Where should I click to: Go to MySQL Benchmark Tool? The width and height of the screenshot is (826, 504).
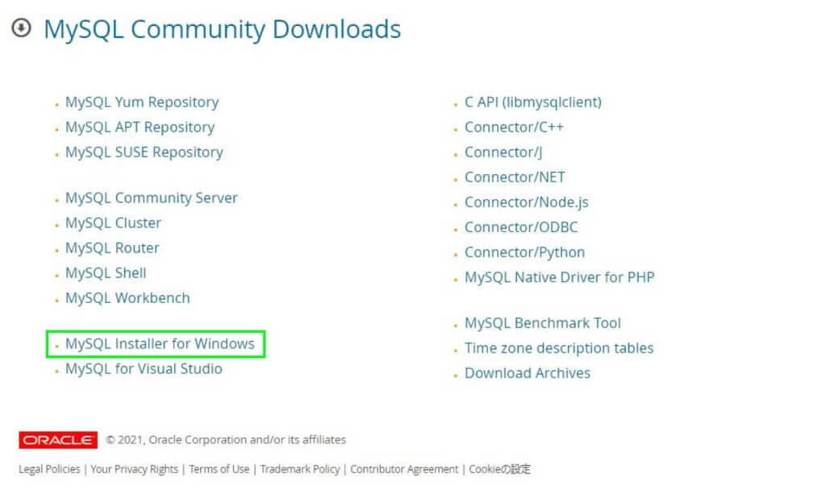tap(542, 323)
